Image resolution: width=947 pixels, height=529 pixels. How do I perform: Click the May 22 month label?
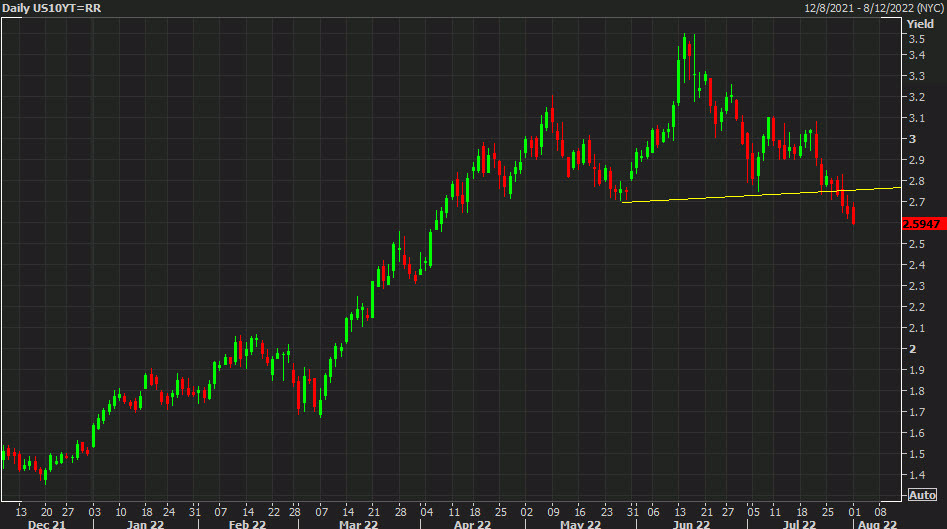(x=580, y=524)
